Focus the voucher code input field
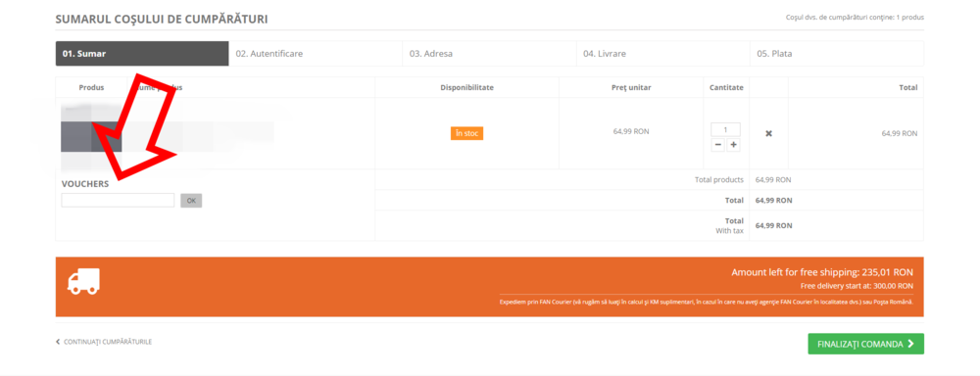Screen dimensions: 980x376 point(119,201)
